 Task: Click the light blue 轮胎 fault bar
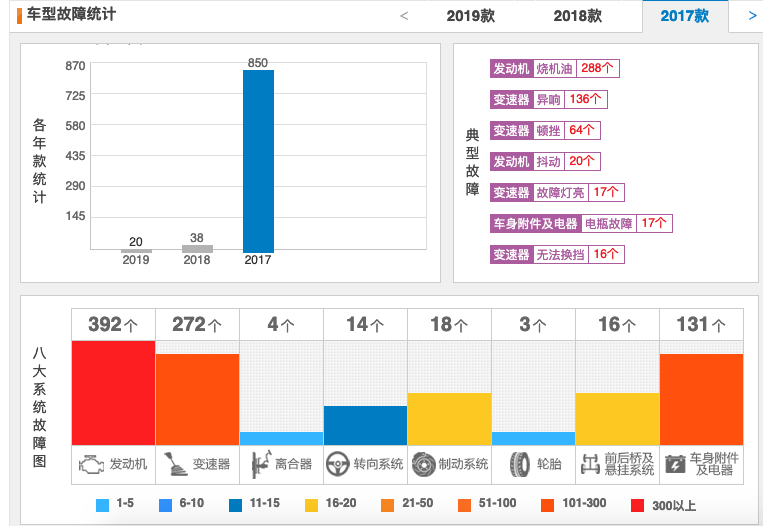point(533,438)
